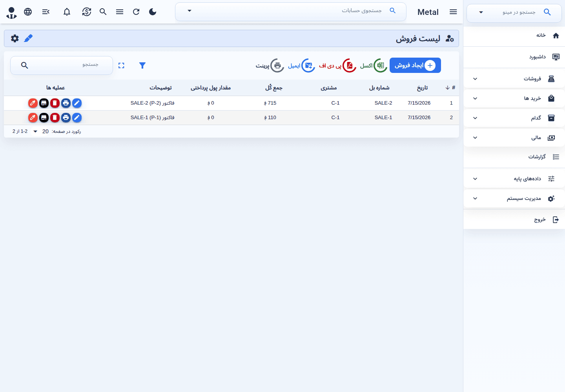Open the user profile icon in the top bar
The image size is (565, 392).
coord(12,12)
